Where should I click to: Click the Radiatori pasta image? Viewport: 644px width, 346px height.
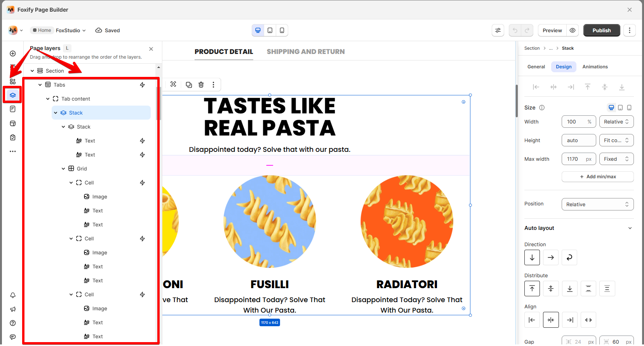[407, 222]
